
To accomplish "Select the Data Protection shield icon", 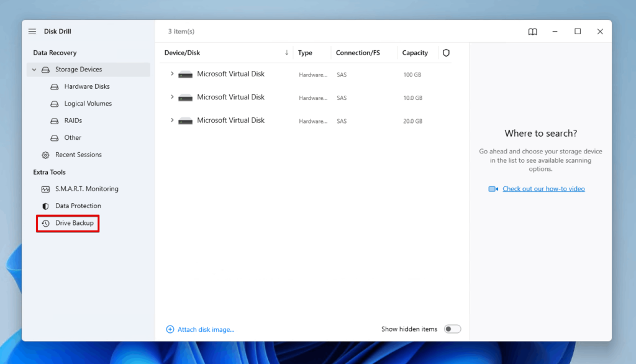I will pos(45,206).
